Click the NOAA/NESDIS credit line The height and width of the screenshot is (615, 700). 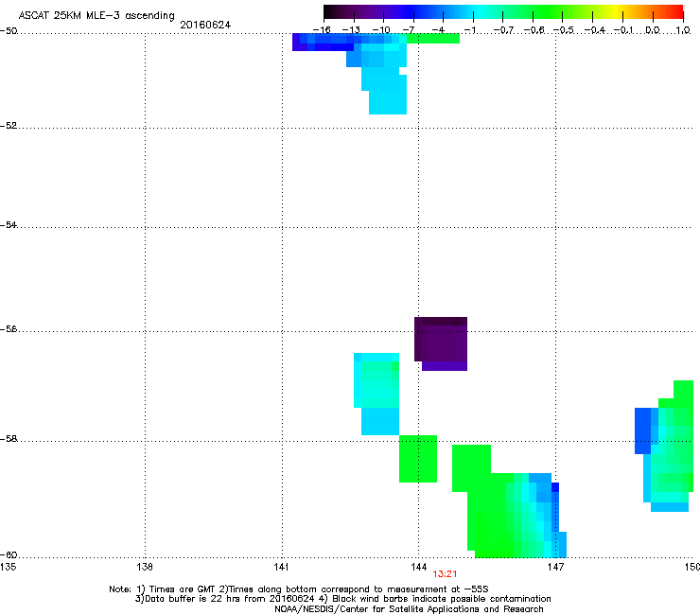[409, 609]
